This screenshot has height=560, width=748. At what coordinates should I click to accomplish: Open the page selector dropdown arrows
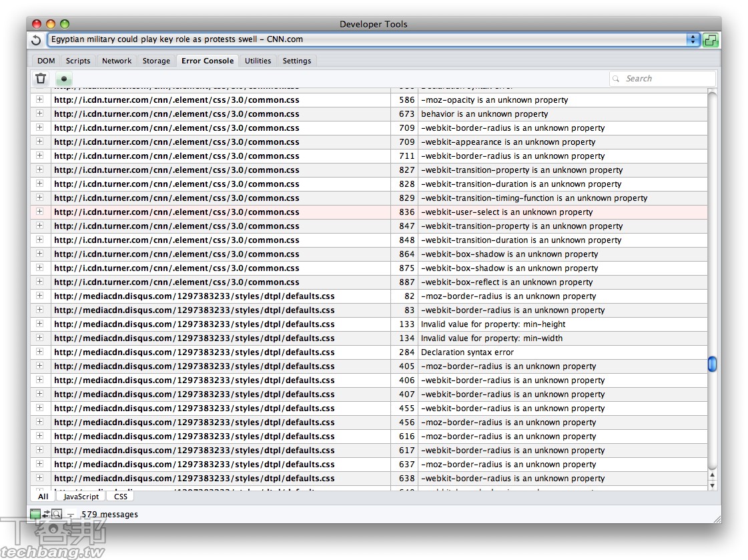pyautogui.click(x=694, y=40)
